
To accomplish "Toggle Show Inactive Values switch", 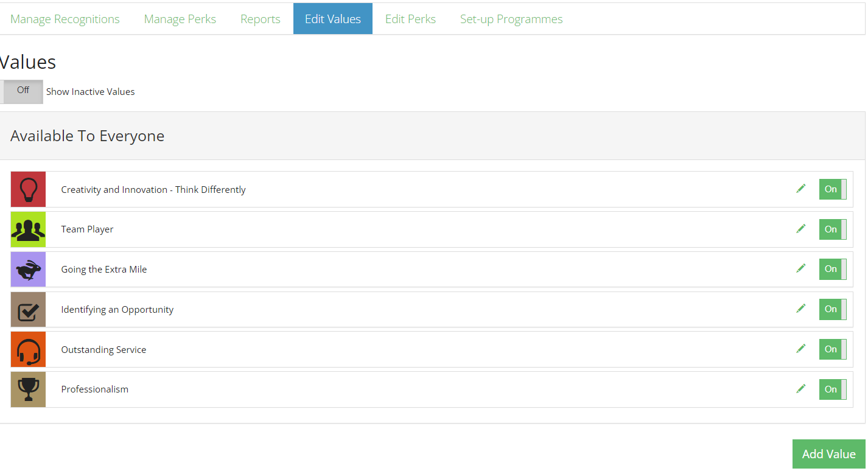I will [21, 91].
